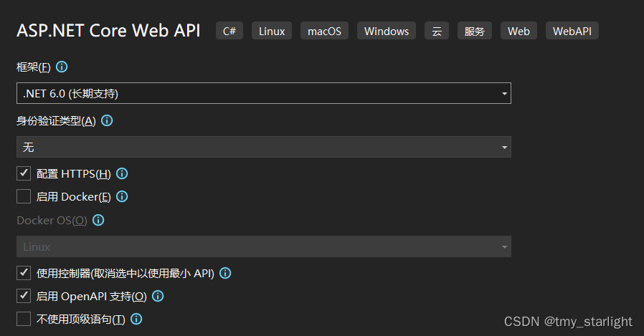Click the C# tag

tap(229, 31)
